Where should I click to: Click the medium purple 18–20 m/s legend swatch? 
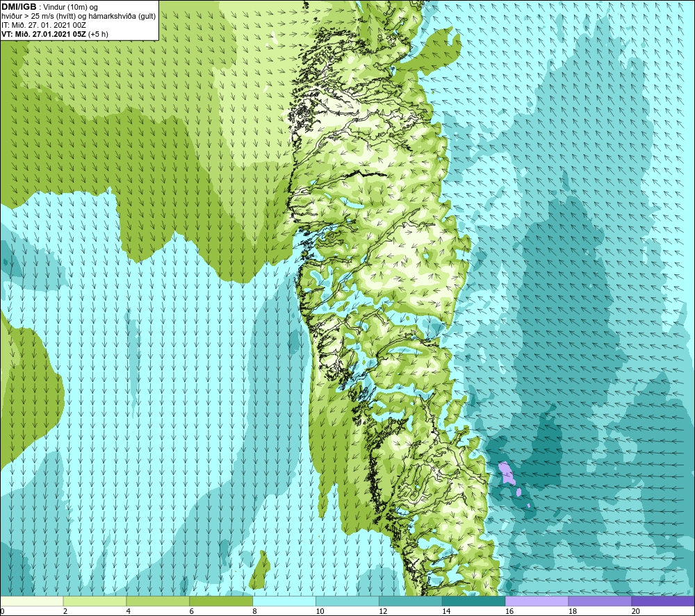pos(600,601)
